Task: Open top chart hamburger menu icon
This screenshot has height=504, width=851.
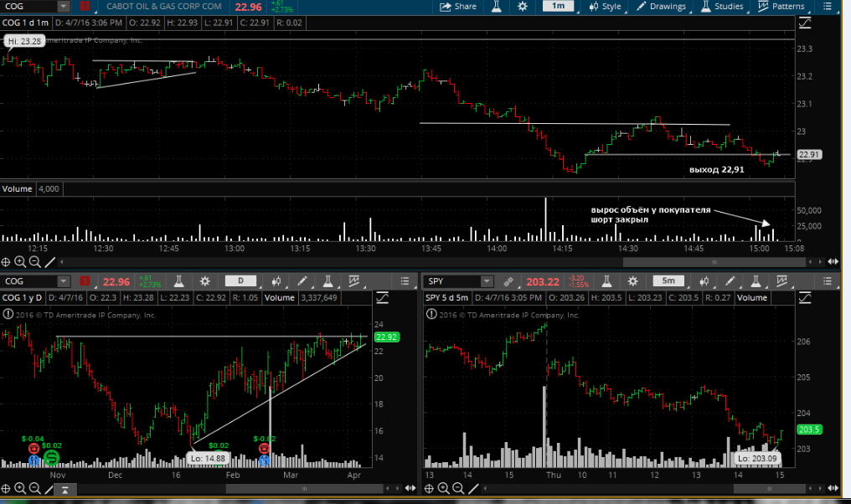Action: [x=827, y=7]
